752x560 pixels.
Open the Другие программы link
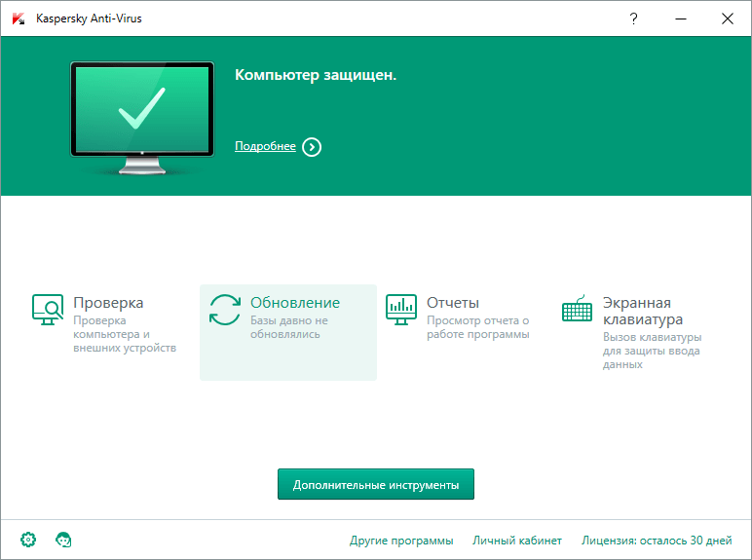(401, 541)
